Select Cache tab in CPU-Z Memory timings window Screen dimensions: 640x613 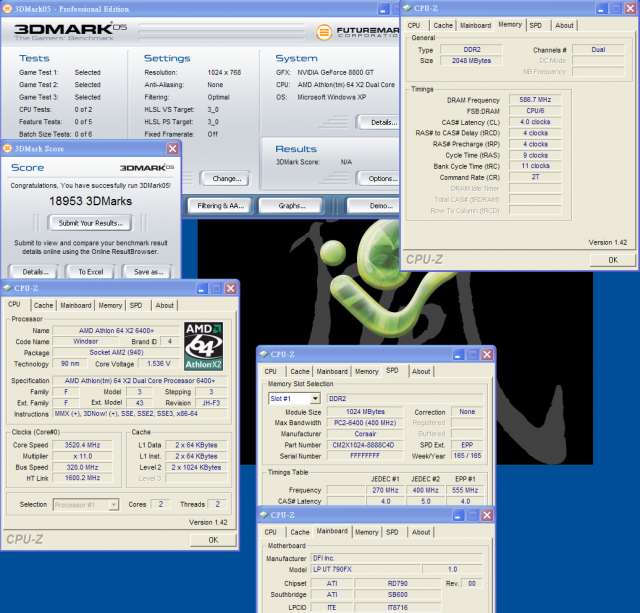[x=443, y=25]
